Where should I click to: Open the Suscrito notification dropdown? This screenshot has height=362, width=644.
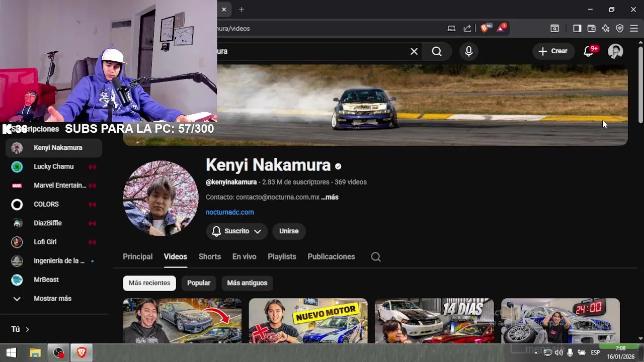pos(236,231)
